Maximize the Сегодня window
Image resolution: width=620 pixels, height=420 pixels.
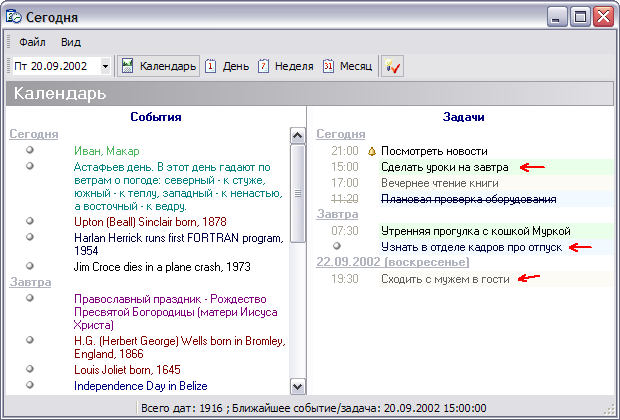[x=580, y=17]
